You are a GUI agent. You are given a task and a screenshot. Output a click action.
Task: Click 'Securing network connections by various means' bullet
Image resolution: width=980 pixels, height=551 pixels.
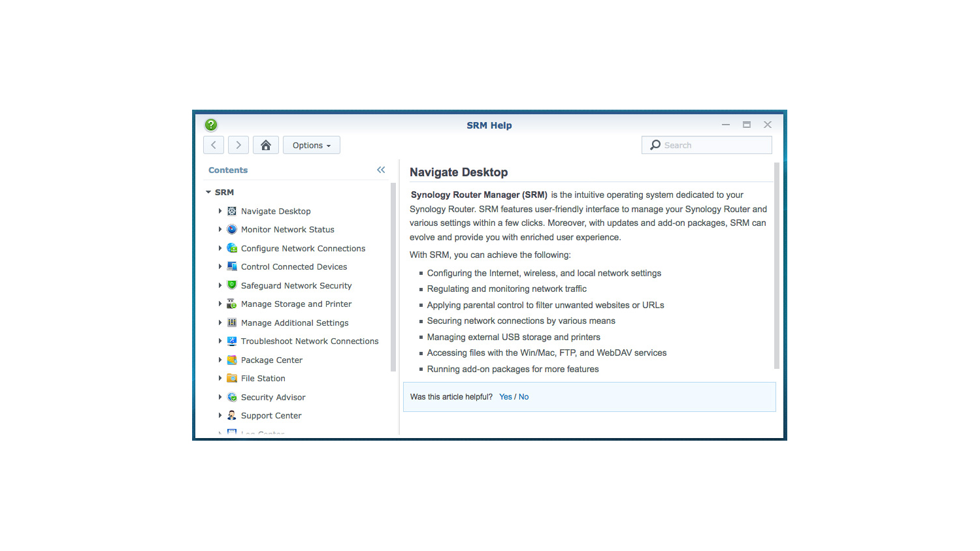point(521,321)
